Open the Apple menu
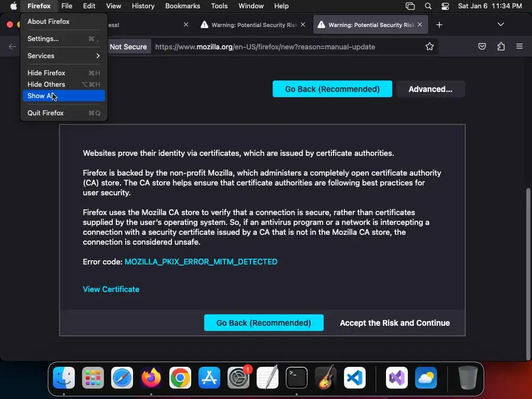 [x=13, y=6]
